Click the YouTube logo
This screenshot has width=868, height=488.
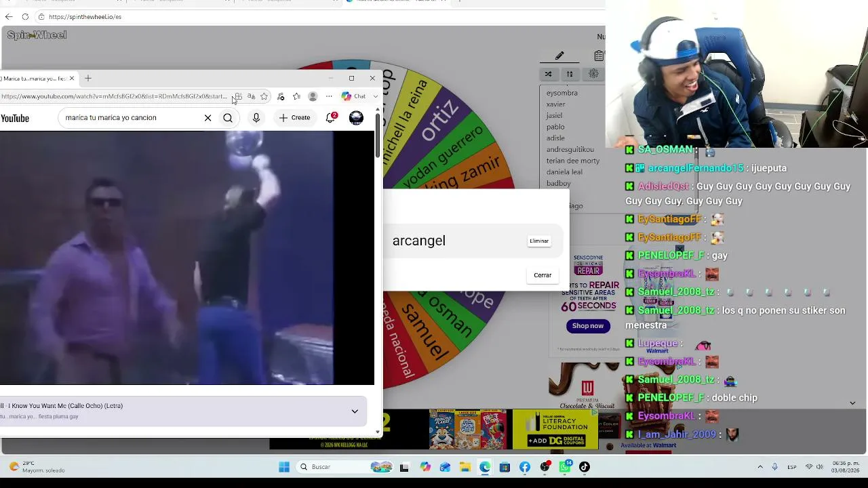(x=15, y=119)
